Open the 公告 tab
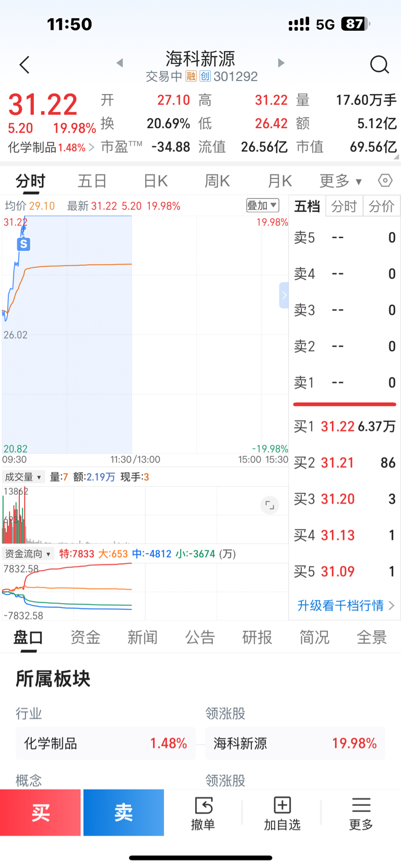The image size is (401, 868). pyautogui.click(x=200, y=637)
